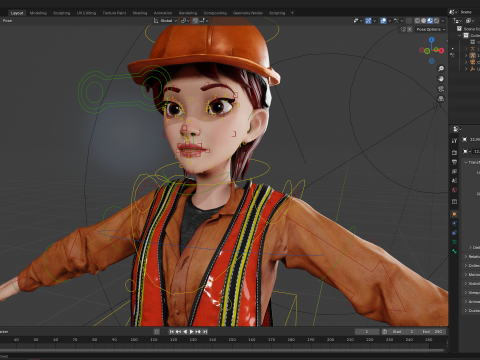Open the Texture Paint workspace tab
This screenshot has height=360, width=480.
(114, 13)
